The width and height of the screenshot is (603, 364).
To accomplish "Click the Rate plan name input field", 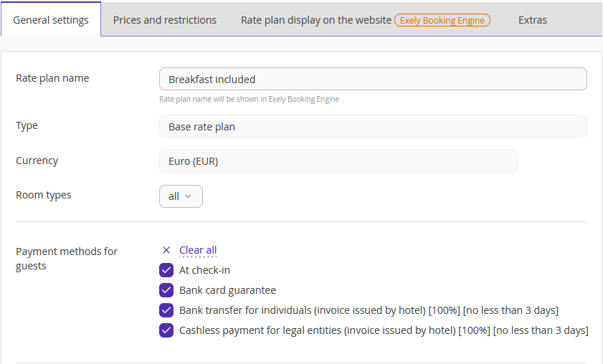I will click(373, 80).
